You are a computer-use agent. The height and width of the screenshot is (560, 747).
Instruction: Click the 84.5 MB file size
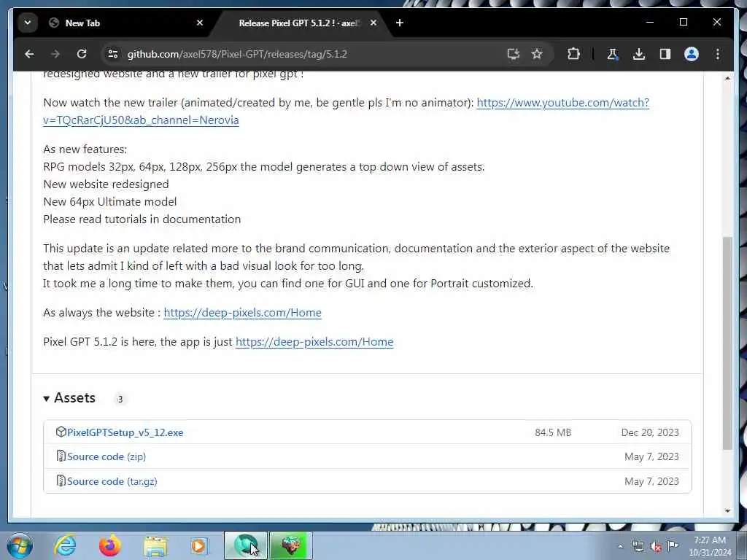click(x=553, y=433)
